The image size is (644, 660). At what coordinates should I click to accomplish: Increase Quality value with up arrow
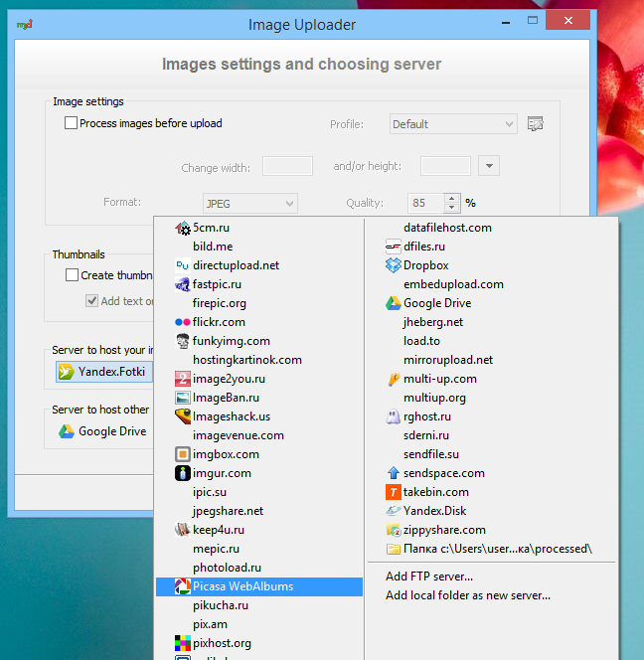pyautogui.click(x=451, y=198)
